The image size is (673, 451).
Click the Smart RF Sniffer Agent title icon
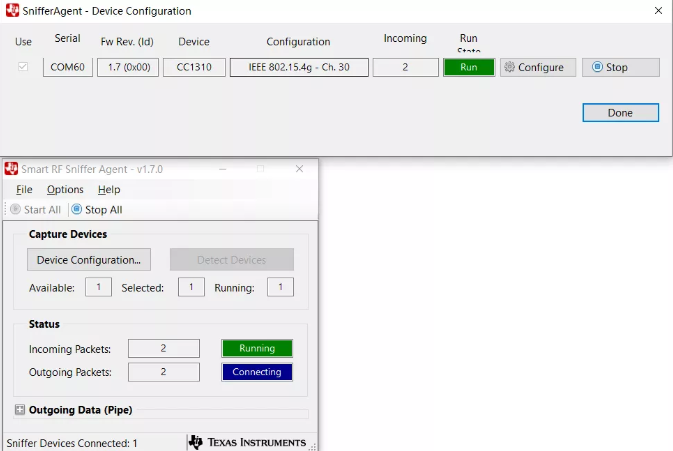click(12, 169)
